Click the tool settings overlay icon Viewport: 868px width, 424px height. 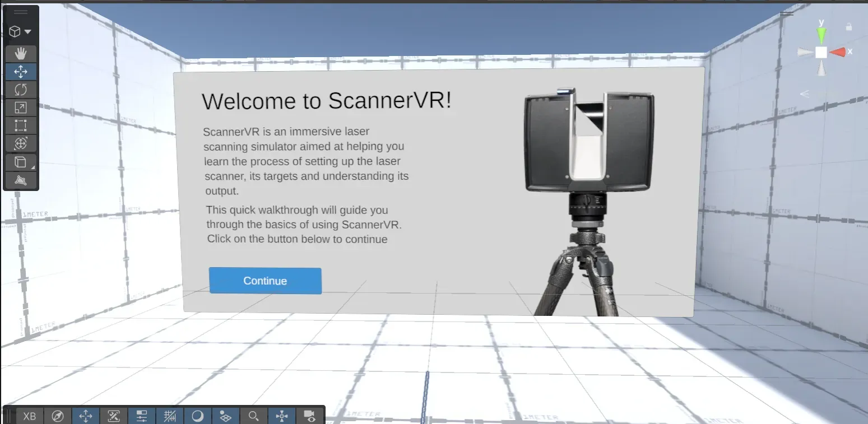click(114, 416)
